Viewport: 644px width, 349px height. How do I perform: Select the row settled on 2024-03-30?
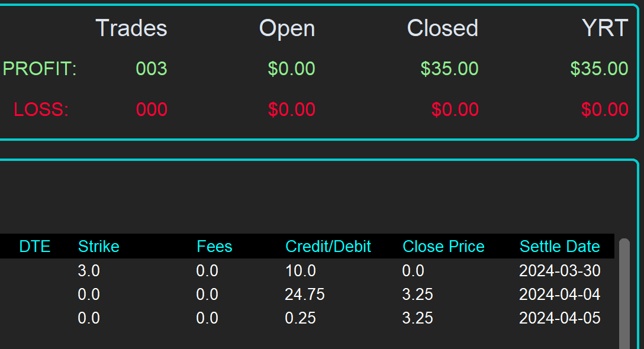pos(559,271)
